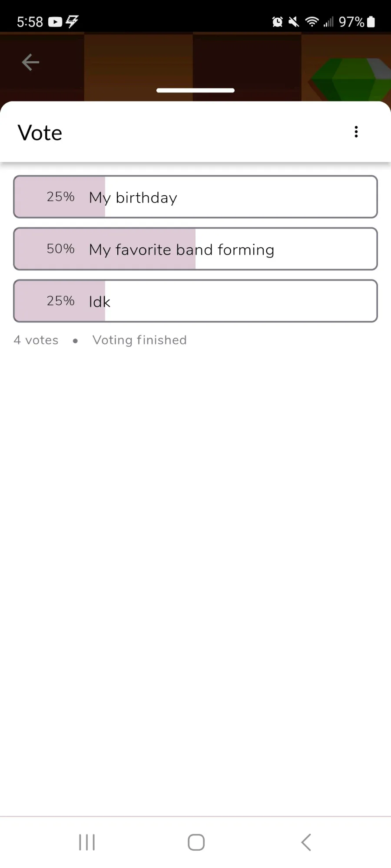
Task: Click the 50% result percentage label
Action: [61, 249]
